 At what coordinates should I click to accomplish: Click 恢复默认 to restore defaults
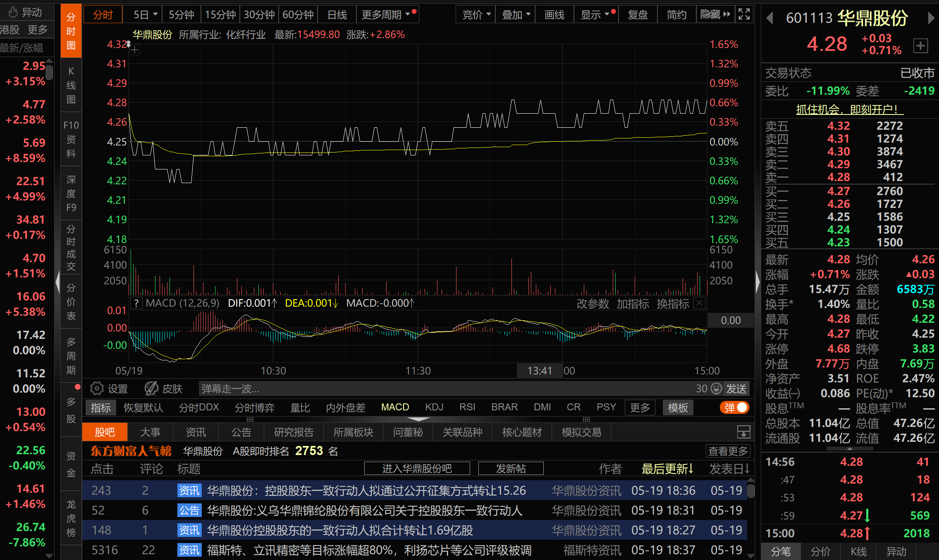(143, 408)
